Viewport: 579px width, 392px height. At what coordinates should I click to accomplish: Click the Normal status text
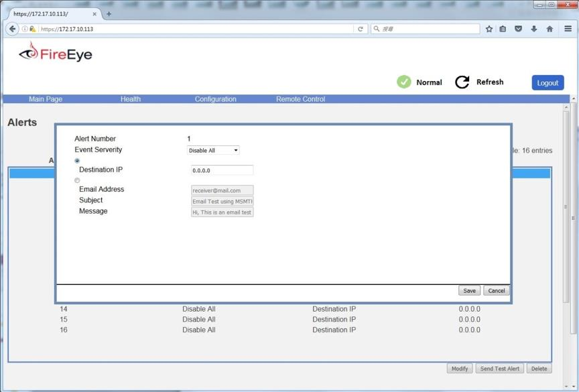(x=429, y=82)
